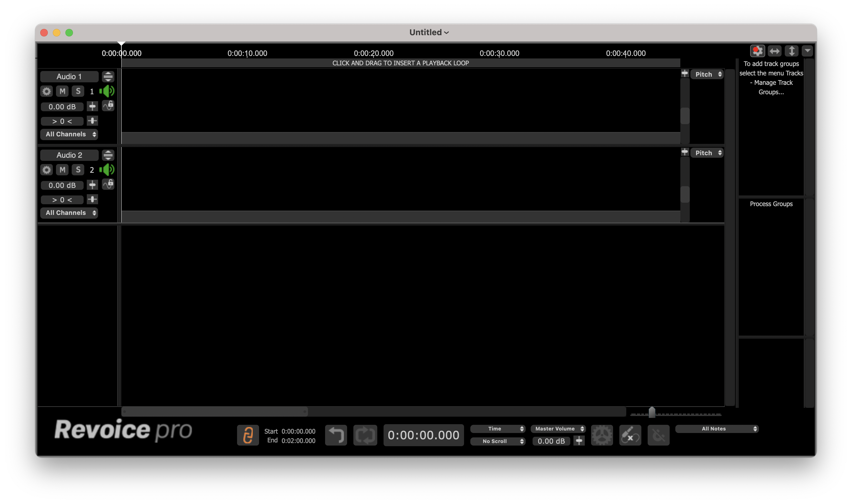Click the horizontal zoom slider handle
The height and width of the screenshot is (504, 852).
coord(651,412)
